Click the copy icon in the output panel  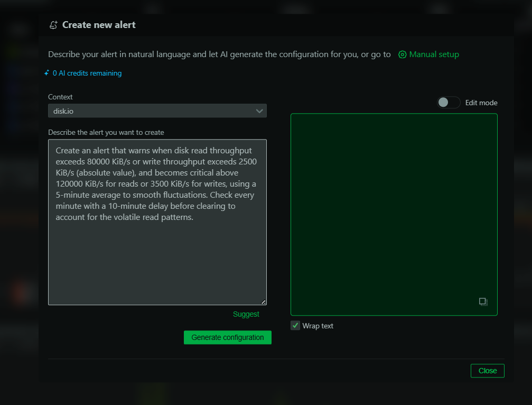tap(483, 302)
